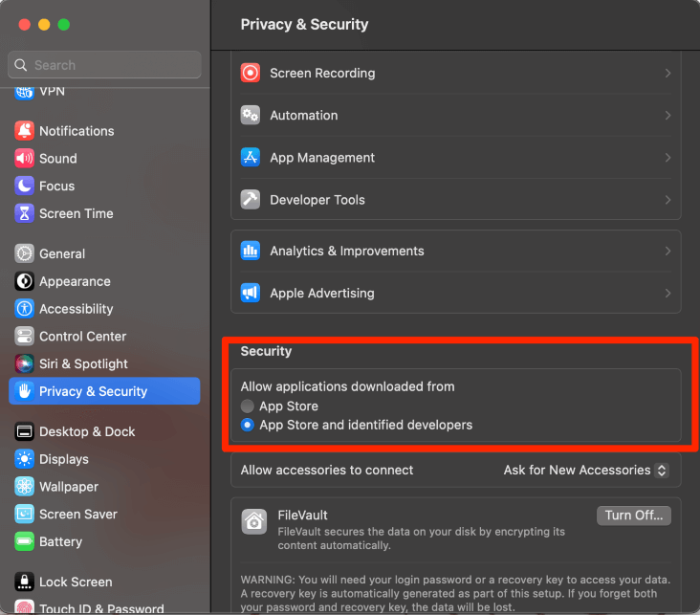Expand the Apple Advertising row chevron
This screenshot has height=615, width=700.
pyautogui.click(x=667, y=293)
